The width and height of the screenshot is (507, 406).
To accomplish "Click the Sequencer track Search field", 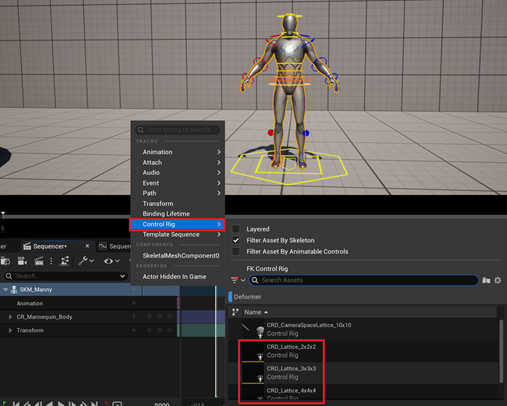I will tap(65, 276).
